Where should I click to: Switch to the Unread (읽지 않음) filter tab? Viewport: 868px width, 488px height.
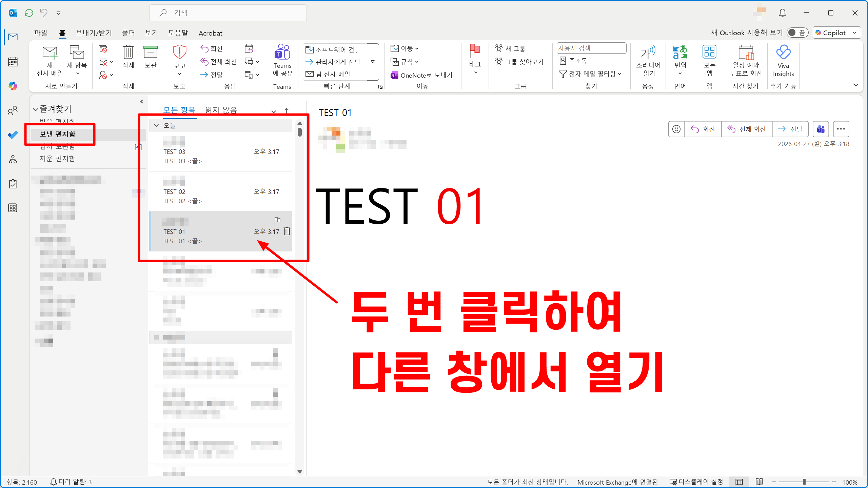(x=221, y=110)
